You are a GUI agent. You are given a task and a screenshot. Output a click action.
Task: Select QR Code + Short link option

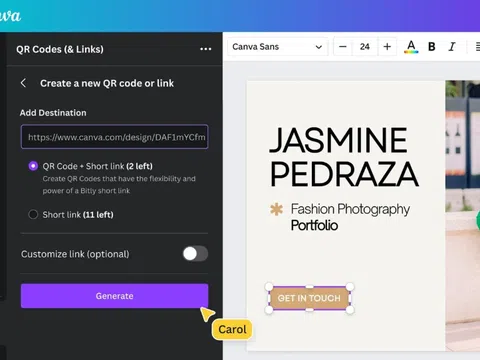pos(33,166)
